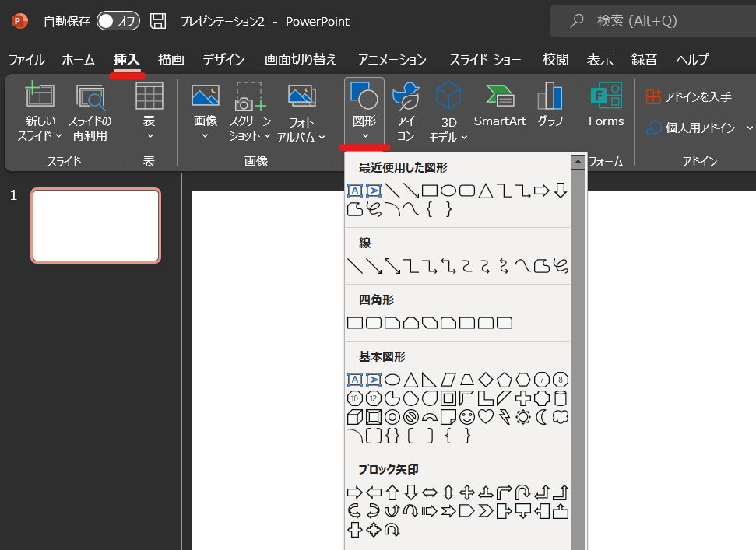Collapse the 図形 shapes dropdown button
Screen dimensions: 756x550
click(364, 111)
